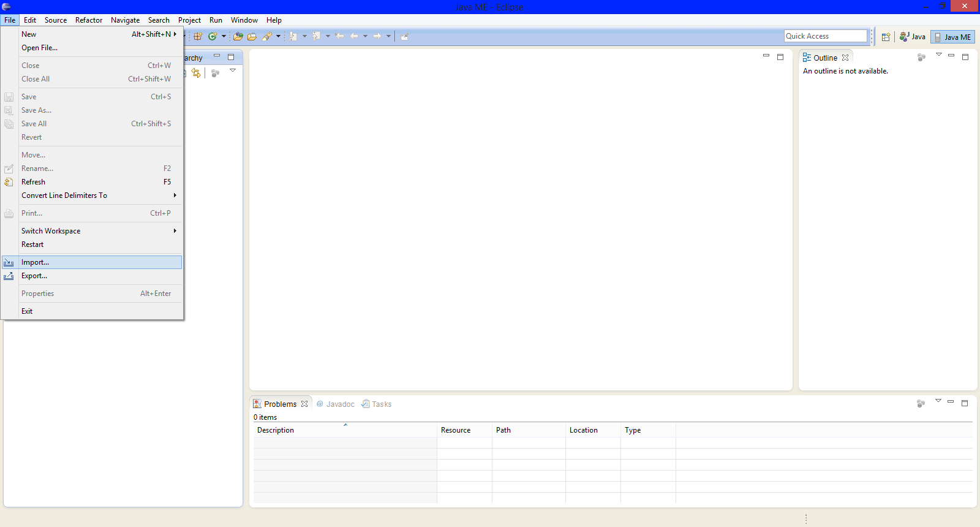Expand the Search toolbar dropdown arrow
This screenshot has width=980, height=527.
click(278, 36)
